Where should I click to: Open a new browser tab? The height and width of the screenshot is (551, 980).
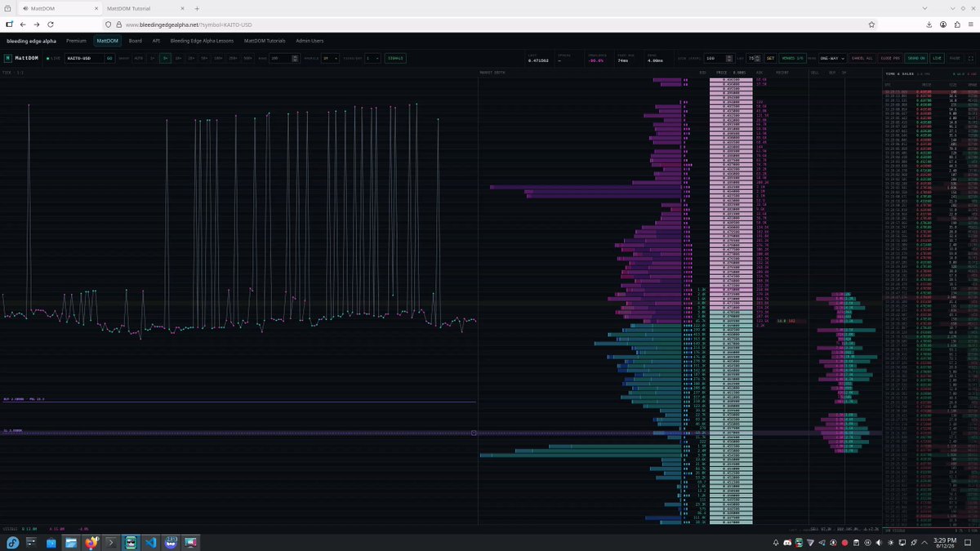[197, 8]
